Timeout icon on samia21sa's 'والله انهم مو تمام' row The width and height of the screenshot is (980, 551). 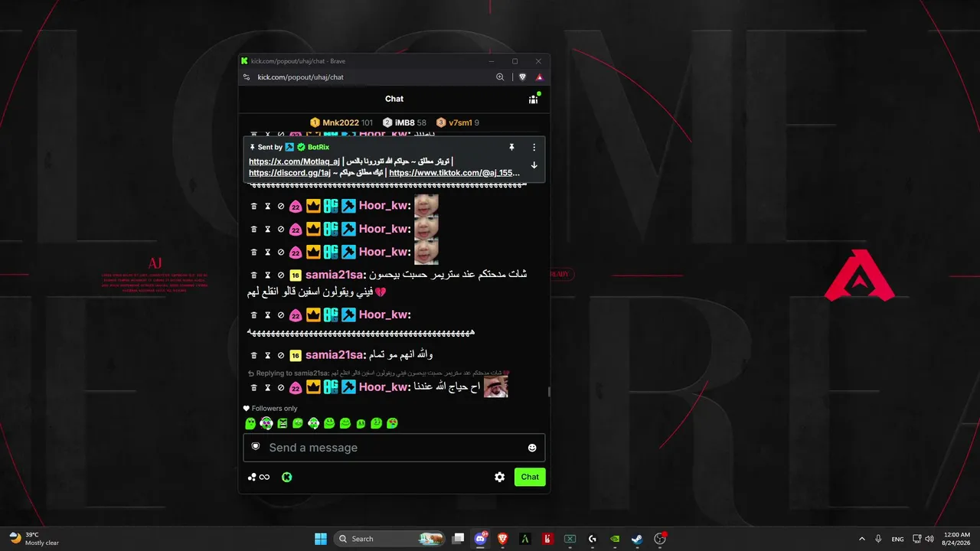click(267, 355)
